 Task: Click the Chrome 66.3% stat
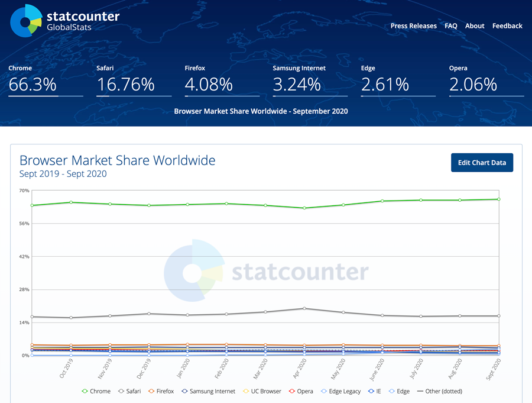point(46,80)
